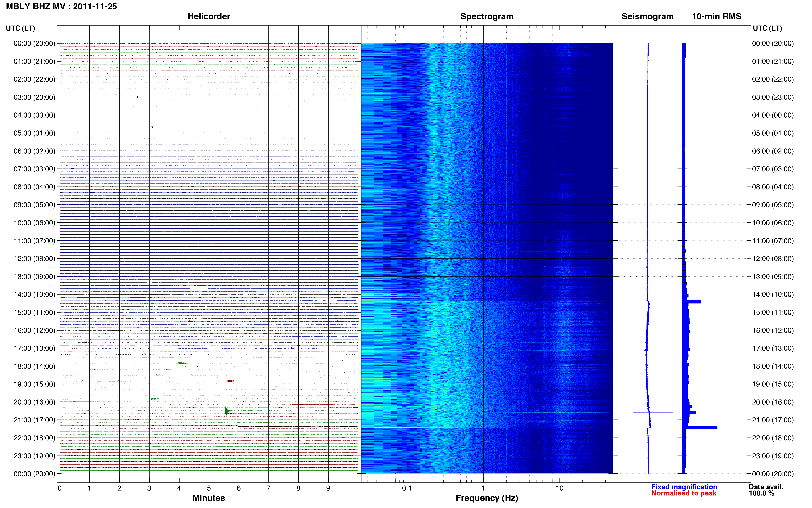
Task: Click the 07:00 (03:00) label beside the Helicorder
Action: tap(34, 169)
